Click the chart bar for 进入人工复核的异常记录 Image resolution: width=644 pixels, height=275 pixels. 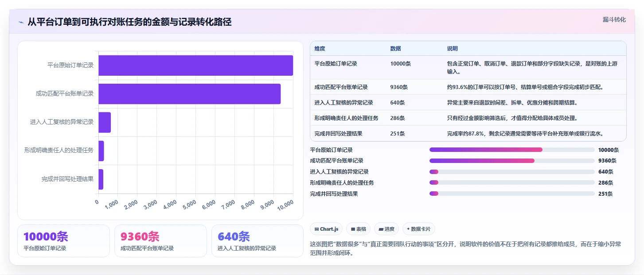pyautogui.click(x=105, y=122)
